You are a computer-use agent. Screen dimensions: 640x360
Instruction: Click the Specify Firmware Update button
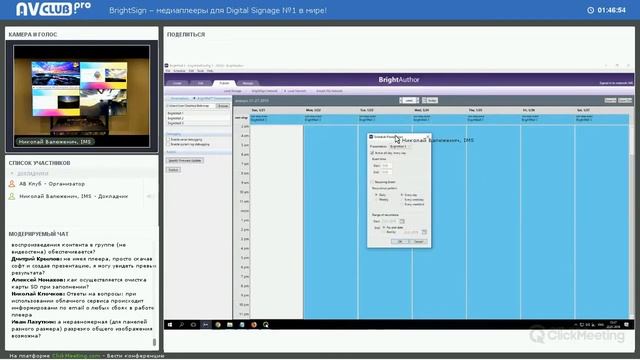[x=185, y=160]
